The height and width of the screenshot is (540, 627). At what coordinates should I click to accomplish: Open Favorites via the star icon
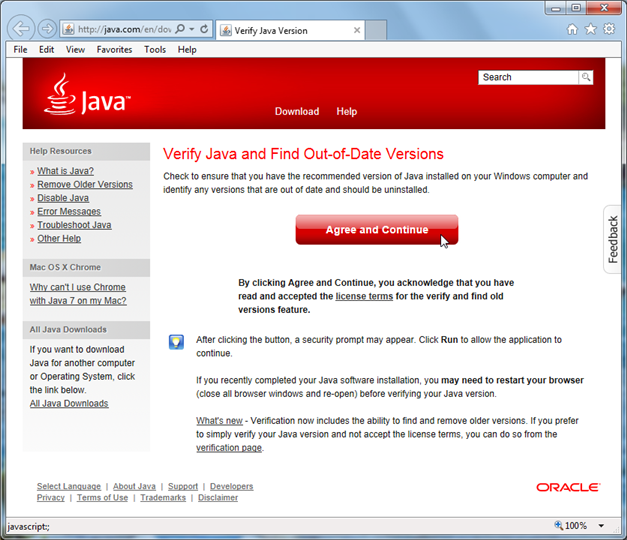[x=591, y=29]
